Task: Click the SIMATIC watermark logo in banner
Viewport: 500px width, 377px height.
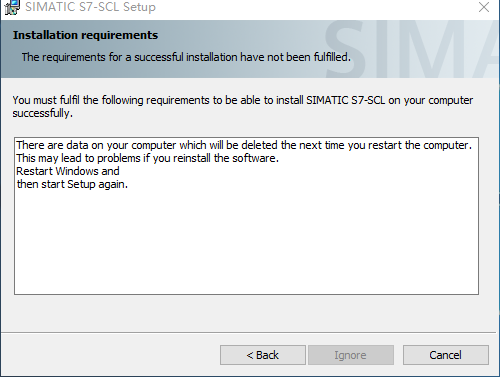Action: tap(412, 49)
